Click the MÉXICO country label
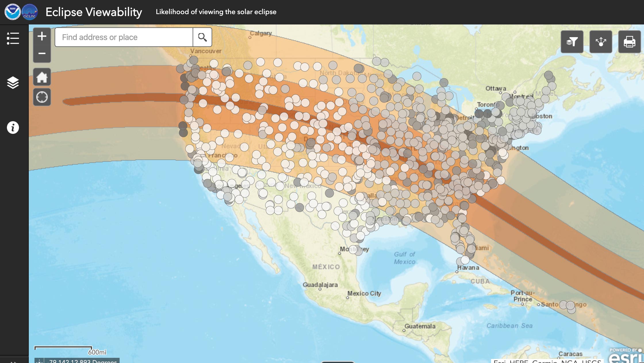Screen dimensions: 644x363 click(x=326, y=267)
